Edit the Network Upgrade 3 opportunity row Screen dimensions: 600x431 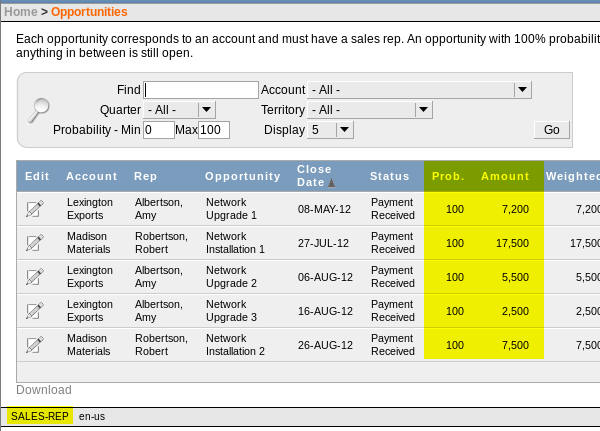pos(34,311)
